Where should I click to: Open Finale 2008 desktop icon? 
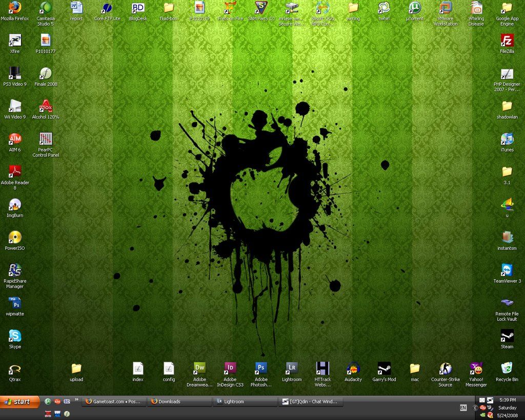46,77
